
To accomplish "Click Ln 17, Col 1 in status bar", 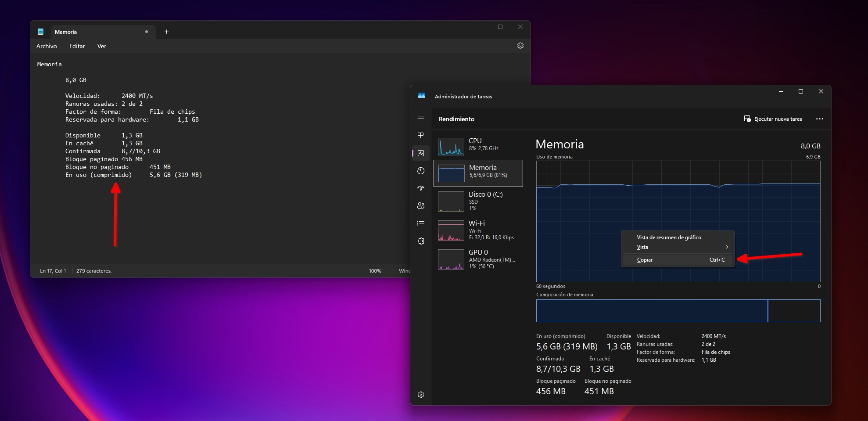I will [53, 271].
